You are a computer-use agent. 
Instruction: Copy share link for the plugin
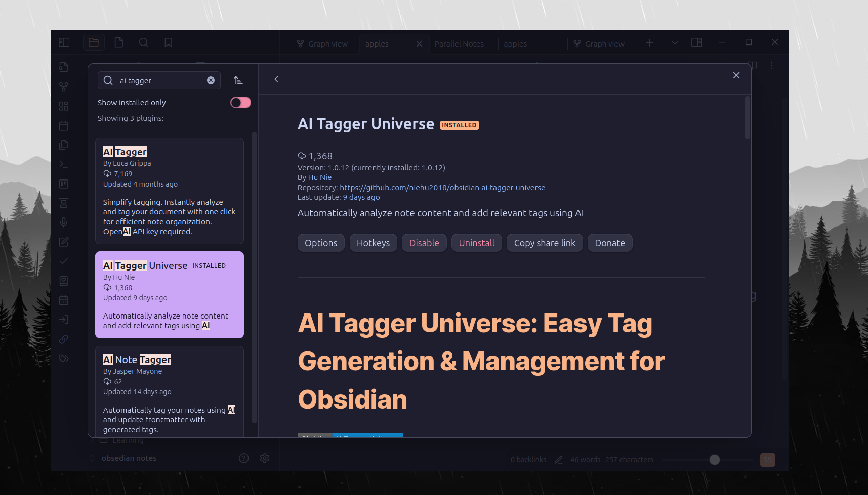(545, 243)
